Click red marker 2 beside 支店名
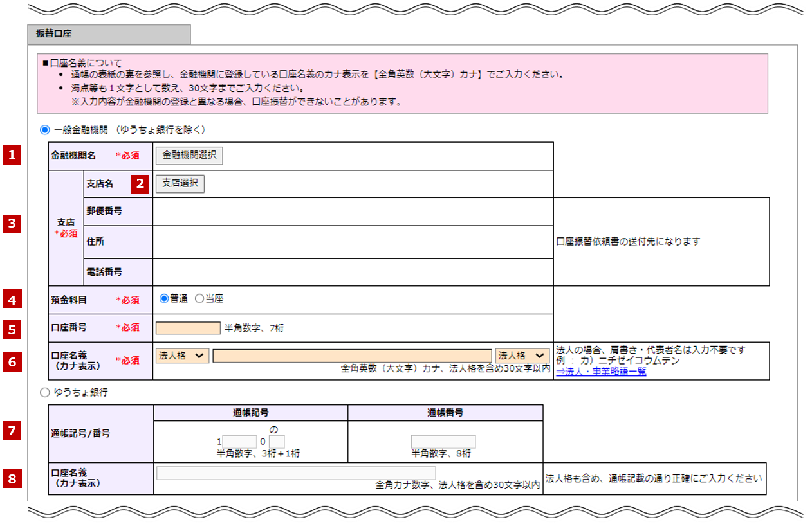This screenshot has height=524, width=812. (141, 183)
